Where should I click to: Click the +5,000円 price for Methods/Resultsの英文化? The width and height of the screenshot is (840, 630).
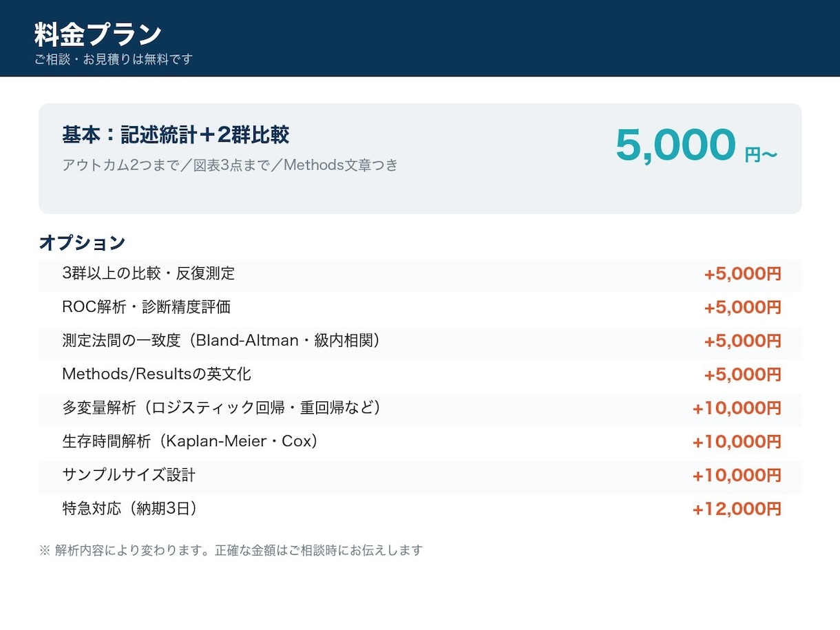click(x=742, y=375)
